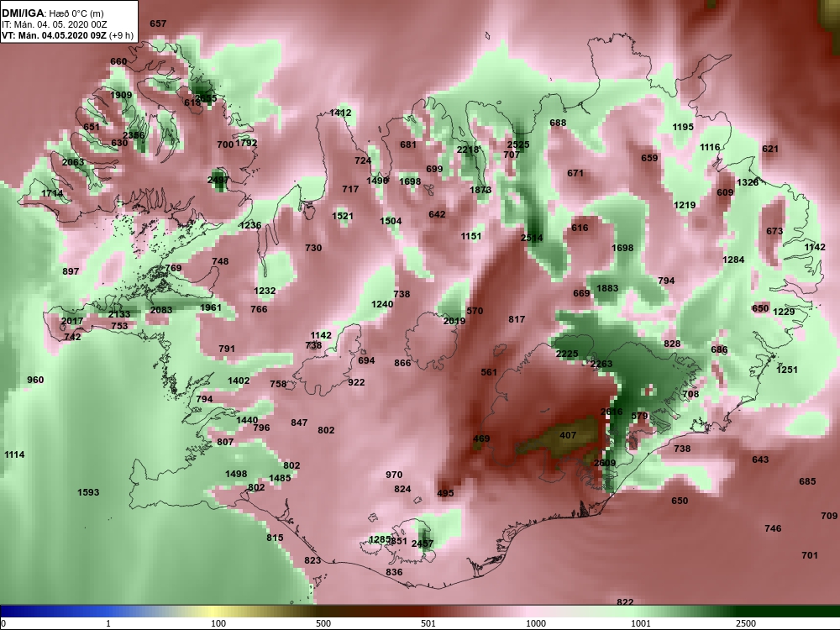Click the map value 621
Screen dimensions: 840x630
coord(769,149)
